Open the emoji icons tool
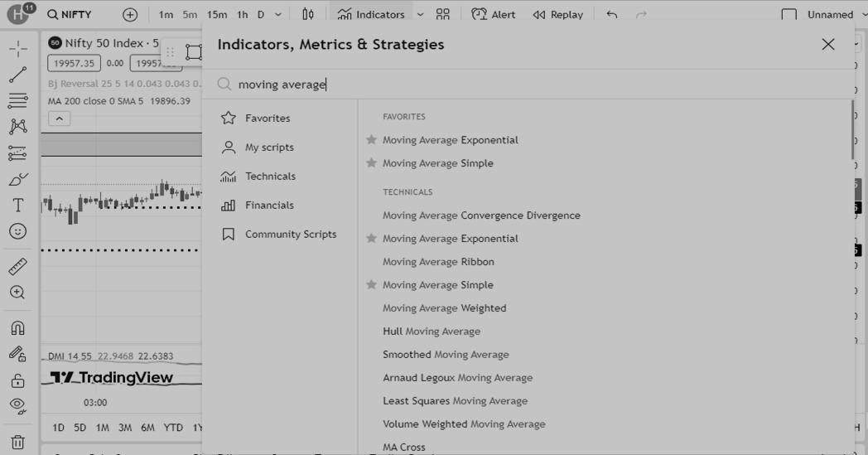 click(x=17, y=231)
